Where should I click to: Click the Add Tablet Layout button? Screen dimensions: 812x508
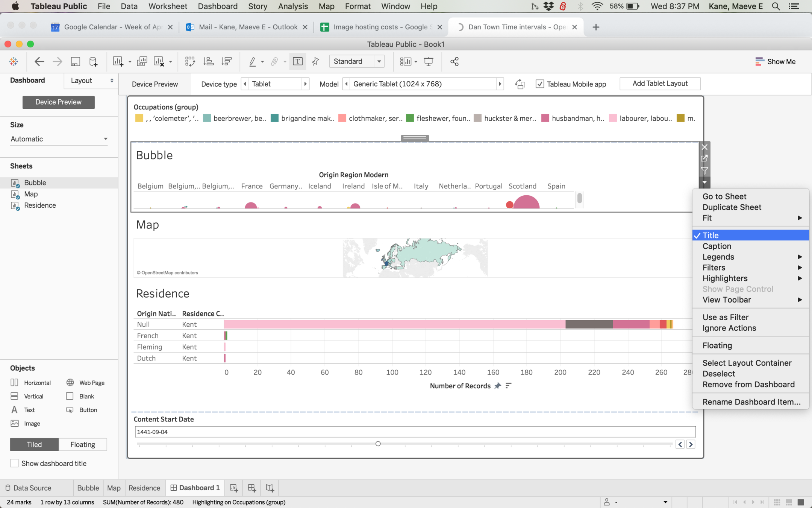pyautogui.click(x=660, y=84)
